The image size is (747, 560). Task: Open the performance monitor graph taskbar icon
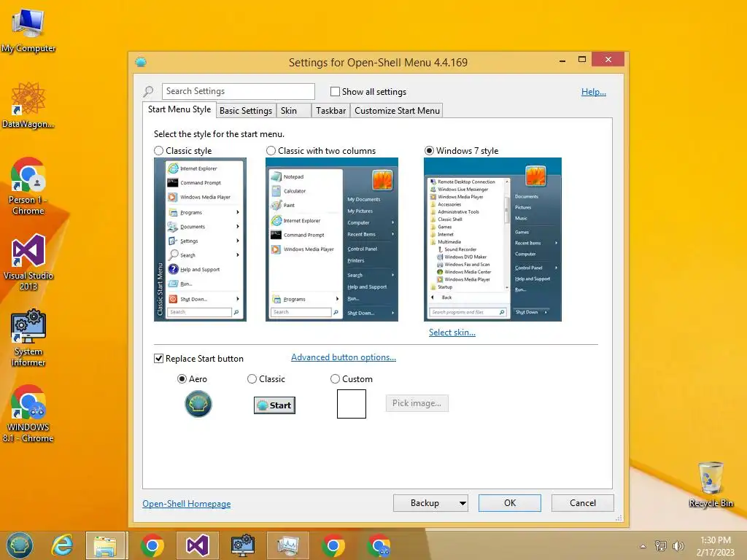287,545
